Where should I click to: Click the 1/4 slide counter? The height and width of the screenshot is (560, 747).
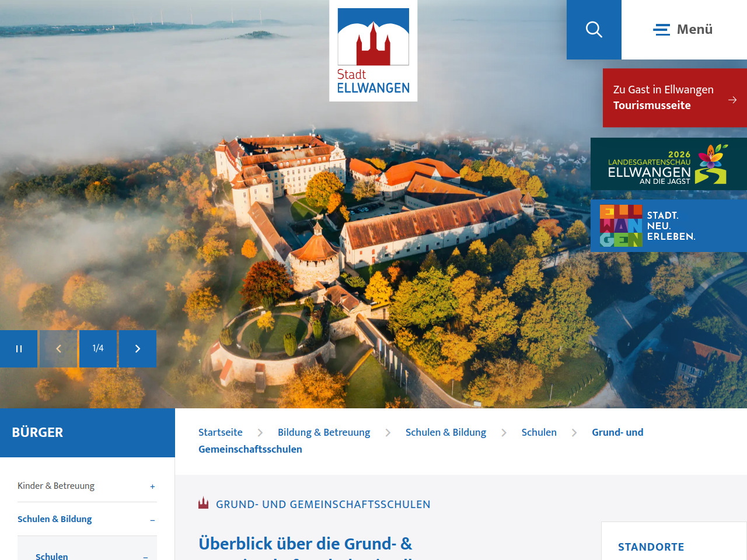tap(98, 348)
